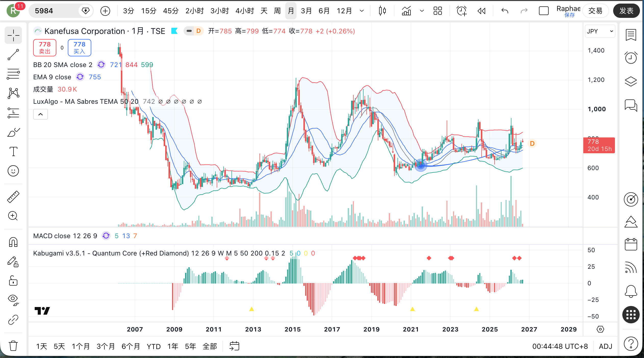This screenshot has width=644, height=358.
Task: Open the Fibonacci retracement tools
Action: [x=13, y=74]
